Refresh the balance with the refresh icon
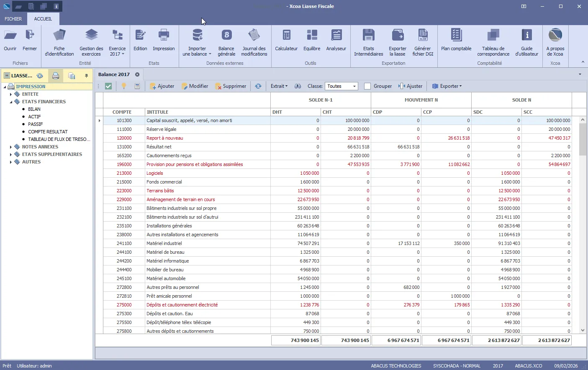 [x=258, y=86]
